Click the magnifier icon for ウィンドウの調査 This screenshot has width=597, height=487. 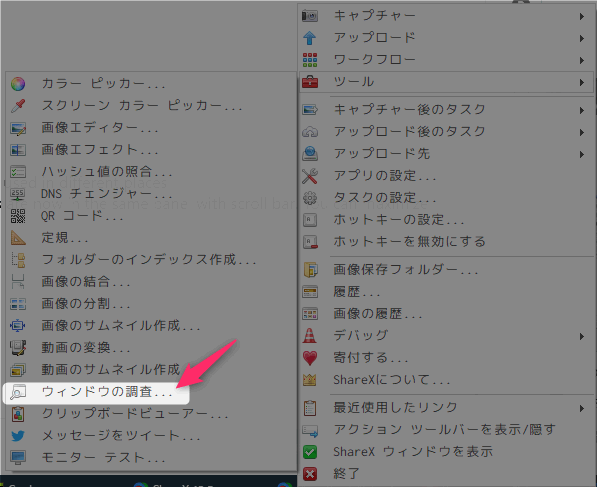pos(18,392)
